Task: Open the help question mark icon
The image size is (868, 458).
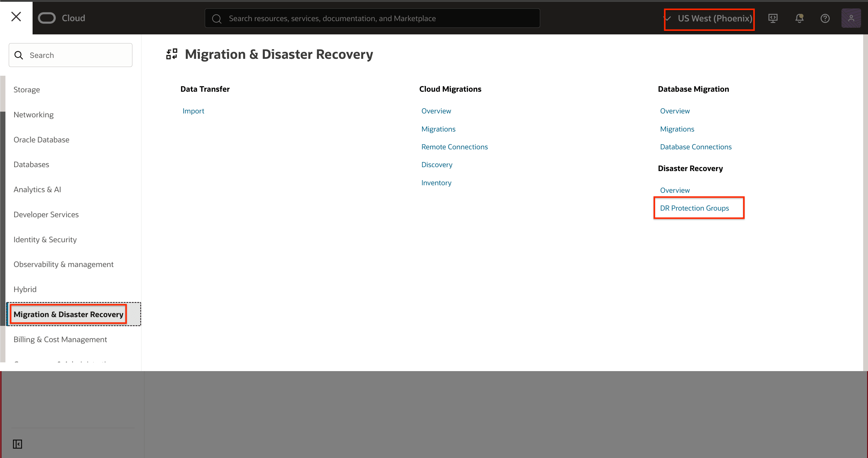Action: pyautogui.click(x=825, y=18)
